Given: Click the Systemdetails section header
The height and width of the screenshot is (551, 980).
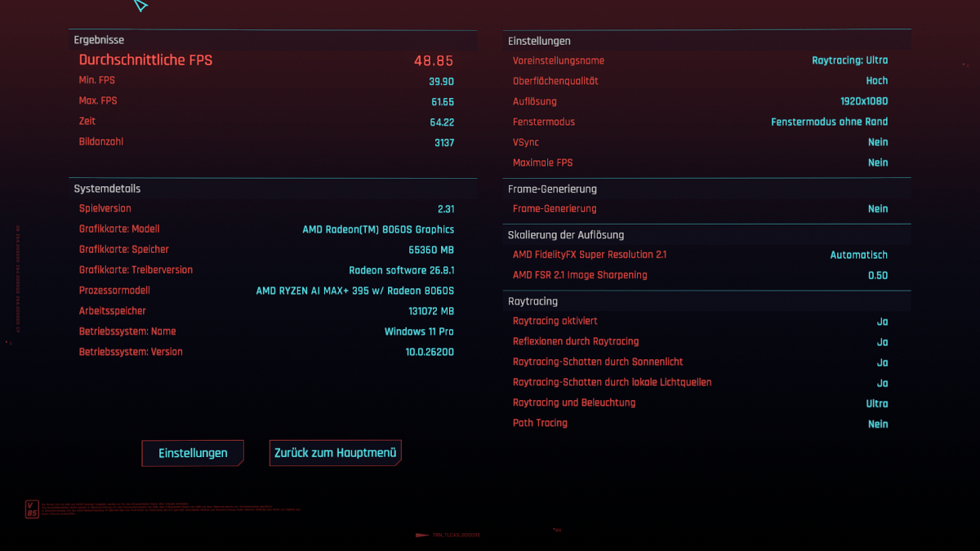Looking at the screenshot, I should 107,189.
